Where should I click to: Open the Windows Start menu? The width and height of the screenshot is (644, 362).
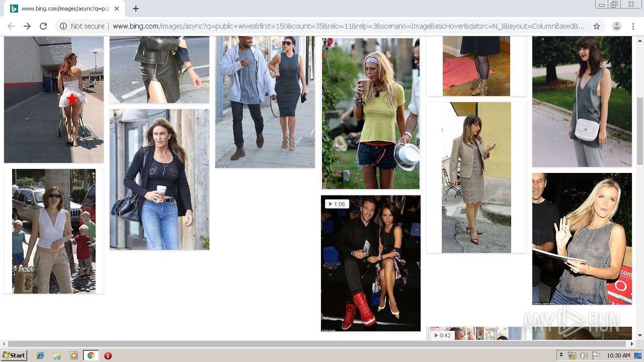(14, 355)
